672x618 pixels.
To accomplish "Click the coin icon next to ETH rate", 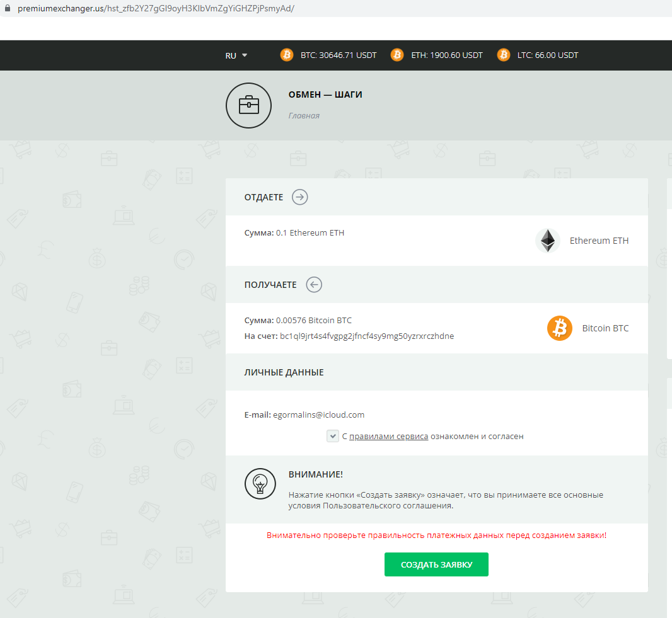I will coord(397,55).
